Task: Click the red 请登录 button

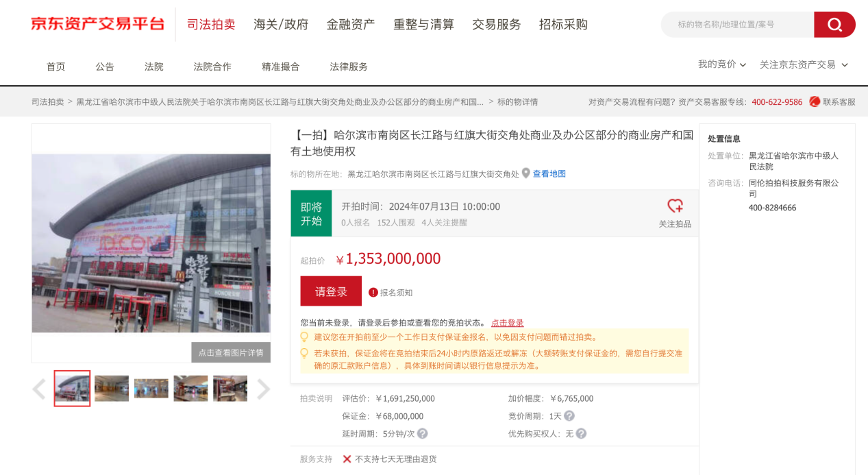Action: tap(331, 291)
